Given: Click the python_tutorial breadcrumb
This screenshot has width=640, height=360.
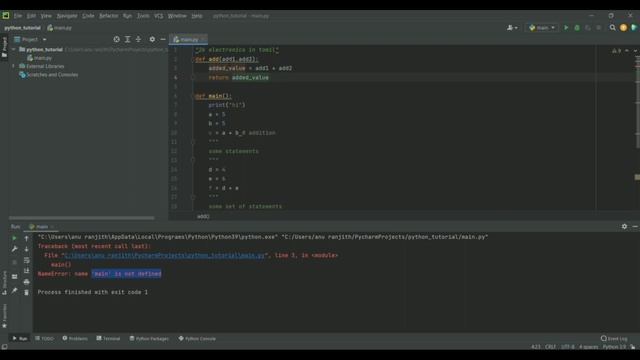Looking at the screenshot, I should pyautogui.click(x=22, y=28).
